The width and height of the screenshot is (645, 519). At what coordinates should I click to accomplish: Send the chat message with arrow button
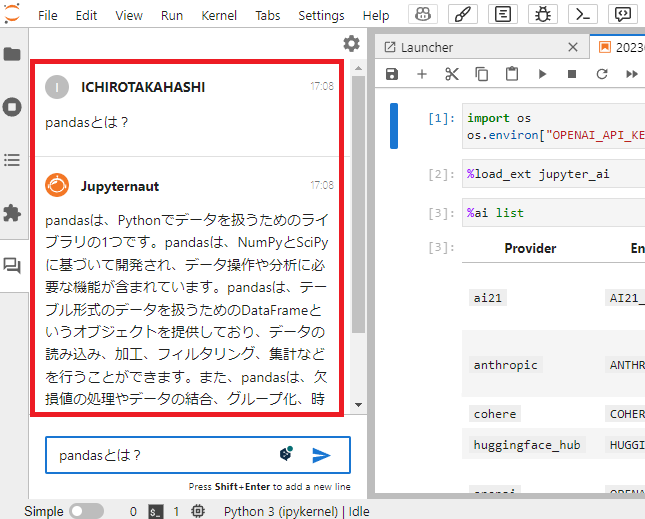[321, 455]
